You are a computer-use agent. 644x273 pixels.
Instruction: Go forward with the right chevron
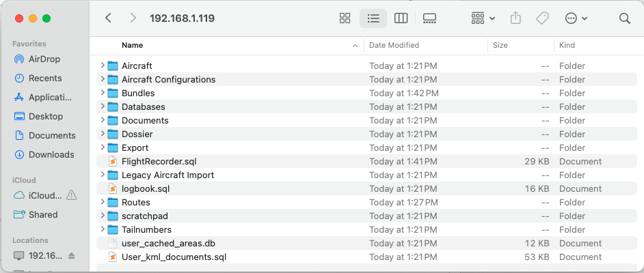tap(133, 18)
